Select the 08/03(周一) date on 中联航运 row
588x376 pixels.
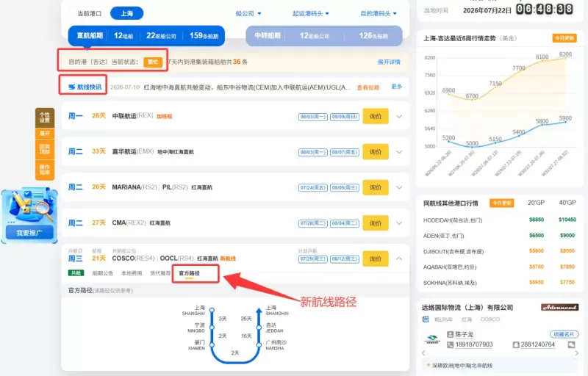point(313,117)
